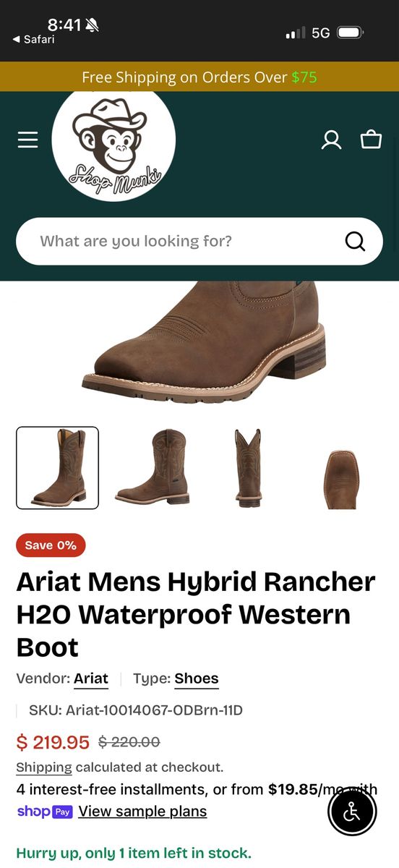The width and height of the screenshot is (399, 868).
Task: Open the Shoes type link
Action: click(x=197, y=678)
